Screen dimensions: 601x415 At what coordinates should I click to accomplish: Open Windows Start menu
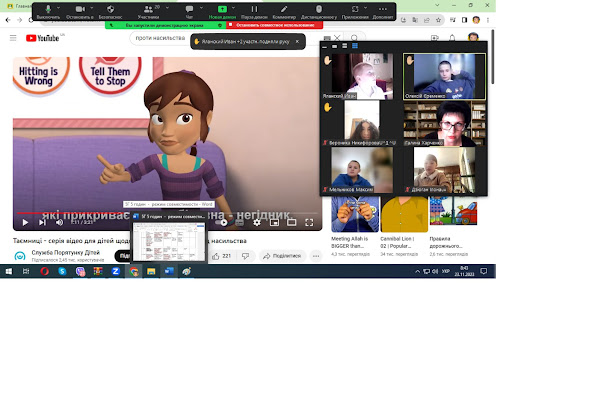click(8, 272)
